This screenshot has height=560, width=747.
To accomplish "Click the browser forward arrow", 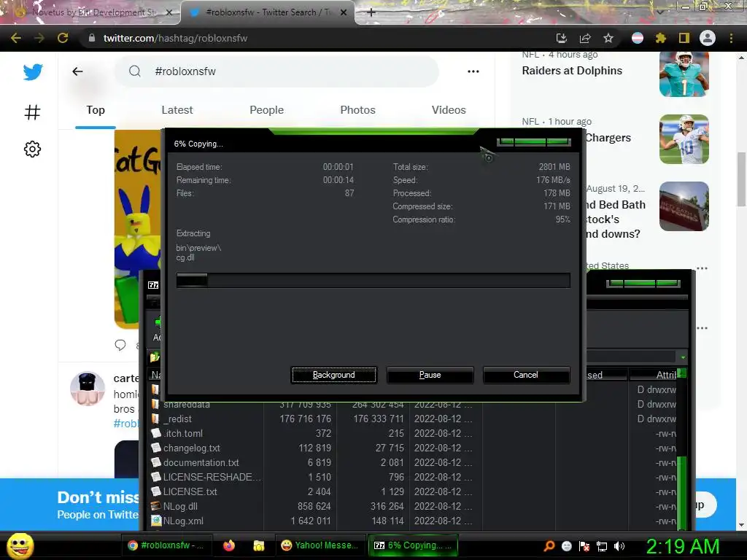I will 39,38.
